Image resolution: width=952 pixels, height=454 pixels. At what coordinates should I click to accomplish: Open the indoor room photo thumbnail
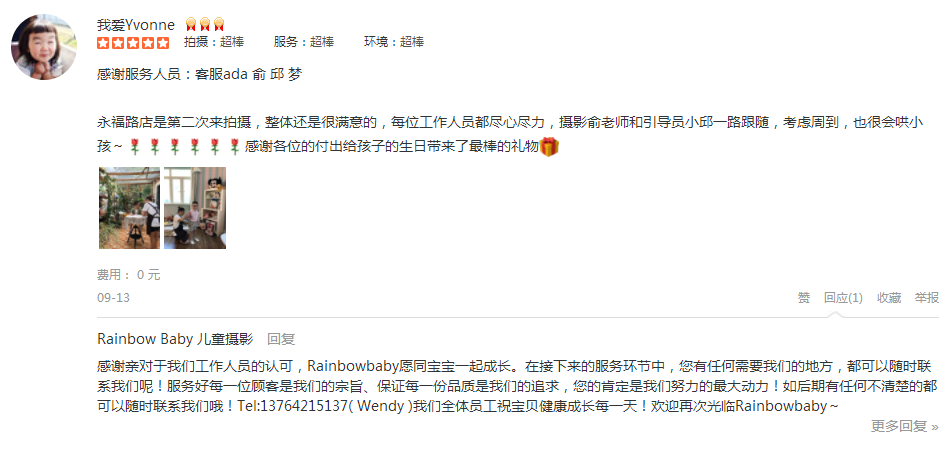click(x=195, y=208)
